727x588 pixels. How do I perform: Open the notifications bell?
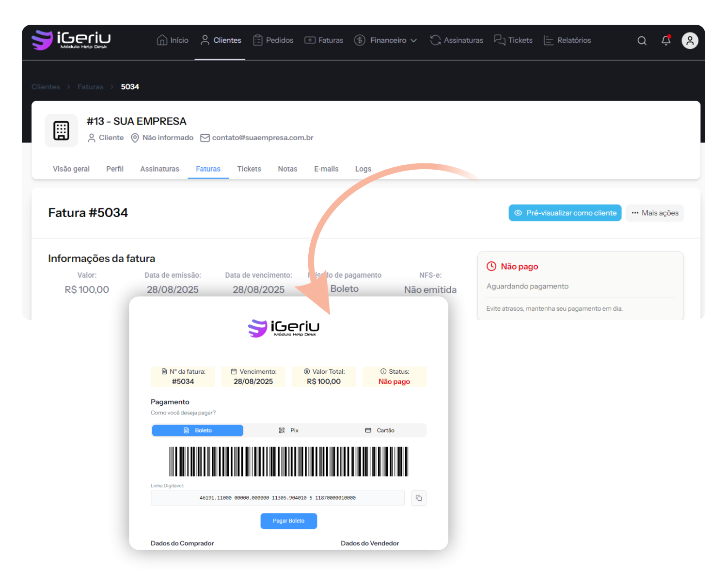(666, 41)
